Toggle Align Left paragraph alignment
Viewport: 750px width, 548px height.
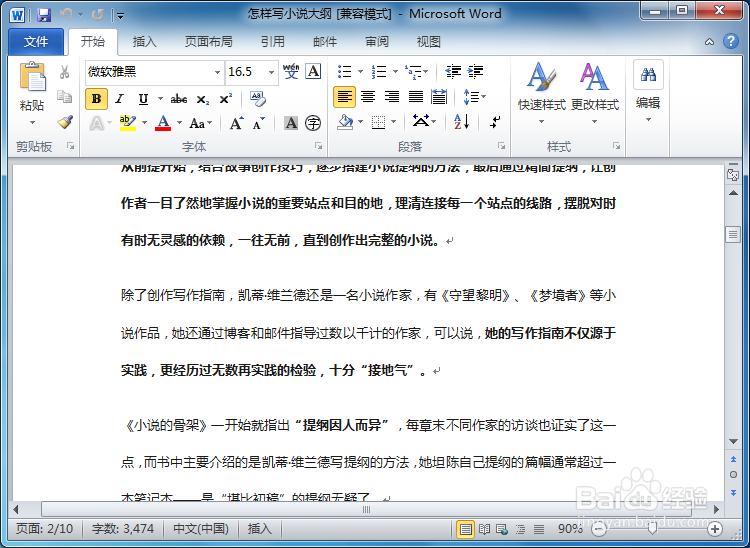(x=344, y=97)
